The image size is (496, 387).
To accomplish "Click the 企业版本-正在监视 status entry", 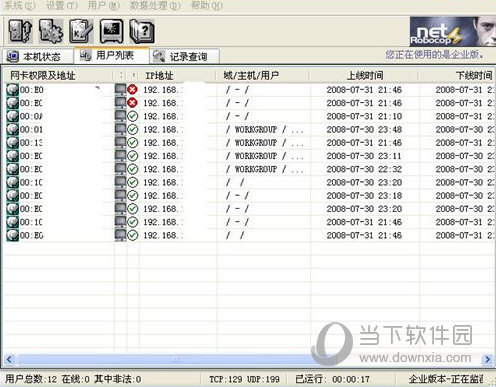I will tap(446, 379).
